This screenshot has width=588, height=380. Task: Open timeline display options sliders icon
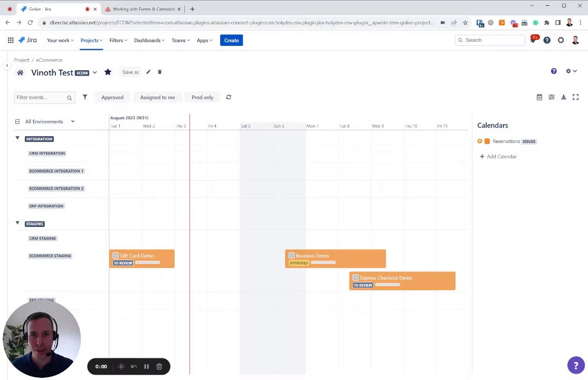point(552,97)
